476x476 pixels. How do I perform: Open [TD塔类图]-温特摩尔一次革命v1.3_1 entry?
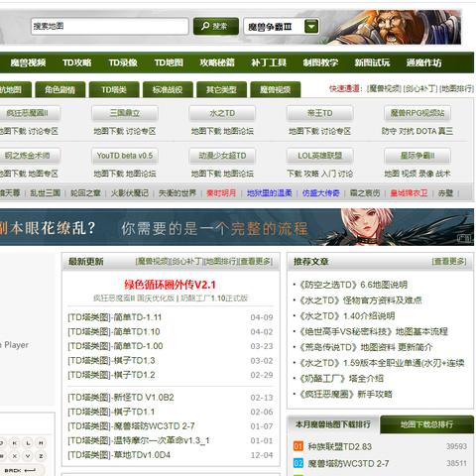click(x=139, y=440)
